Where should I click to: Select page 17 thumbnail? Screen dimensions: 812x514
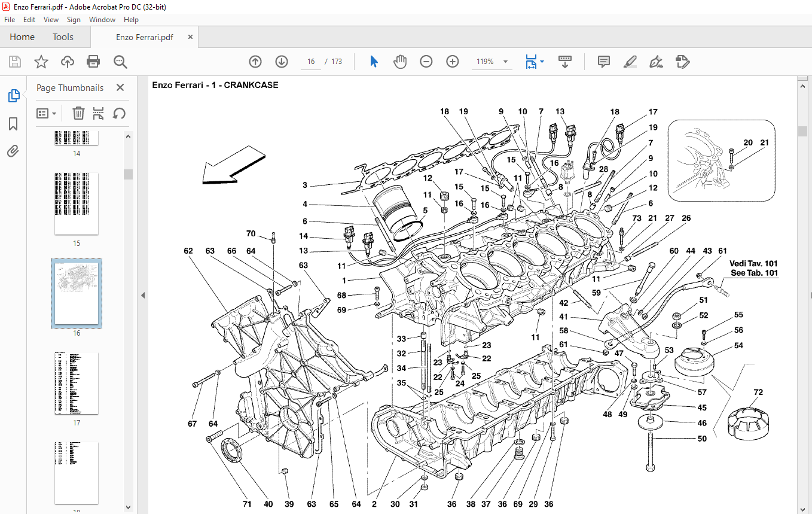[x=77, y=383]
